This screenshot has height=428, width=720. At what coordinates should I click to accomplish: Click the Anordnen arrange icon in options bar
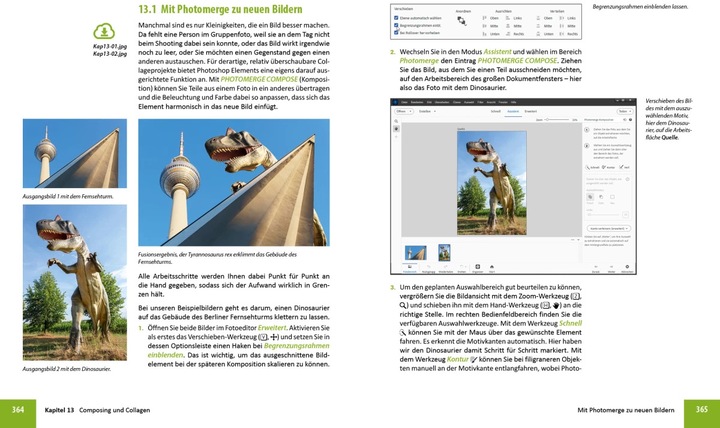coord(461,21)
